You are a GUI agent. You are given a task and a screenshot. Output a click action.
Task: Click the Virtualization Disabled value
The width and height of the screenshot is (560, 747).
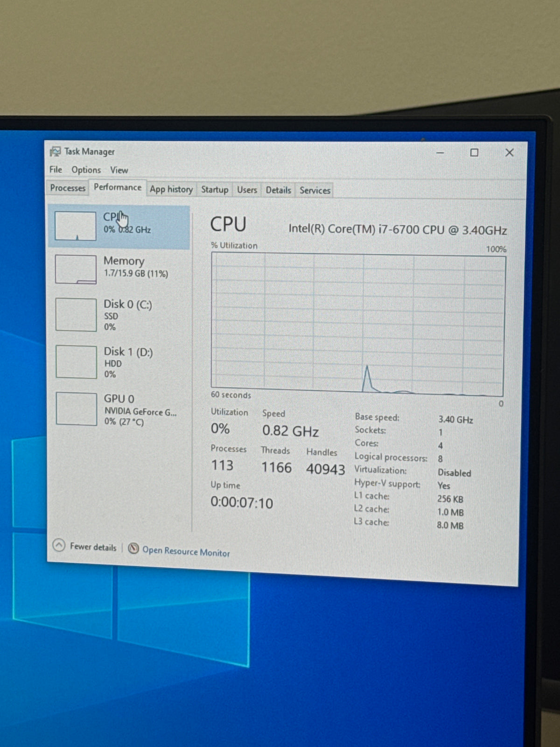(454, 473)
